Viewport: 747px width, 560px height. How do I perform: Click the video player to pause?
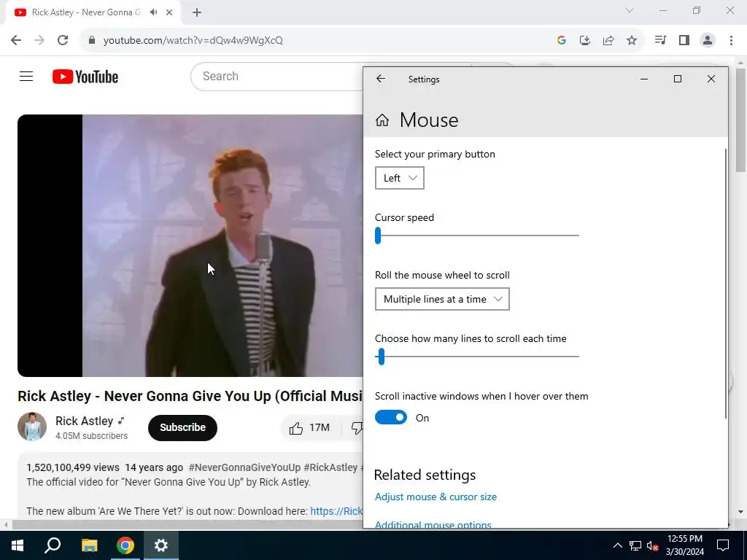190,245
